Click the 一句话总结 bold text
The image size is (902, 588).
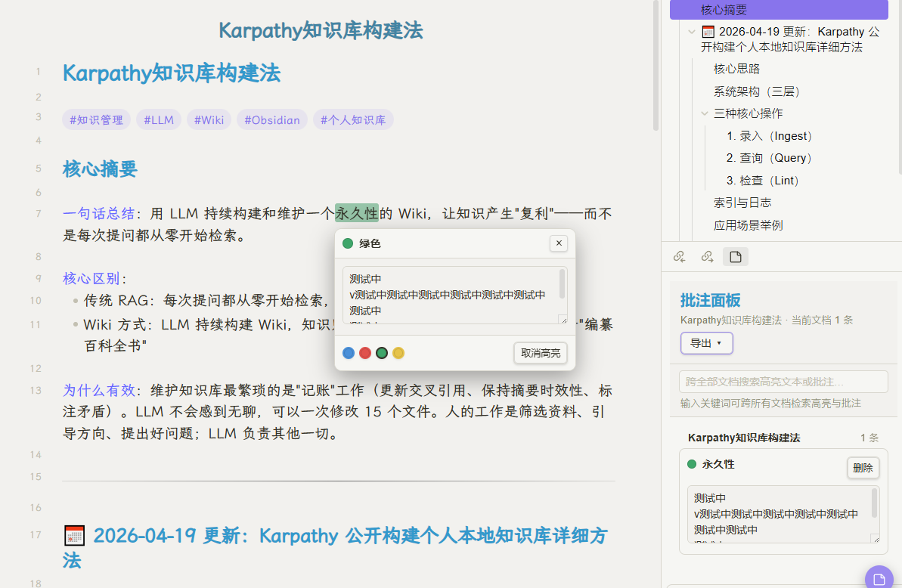pos(98,214)
